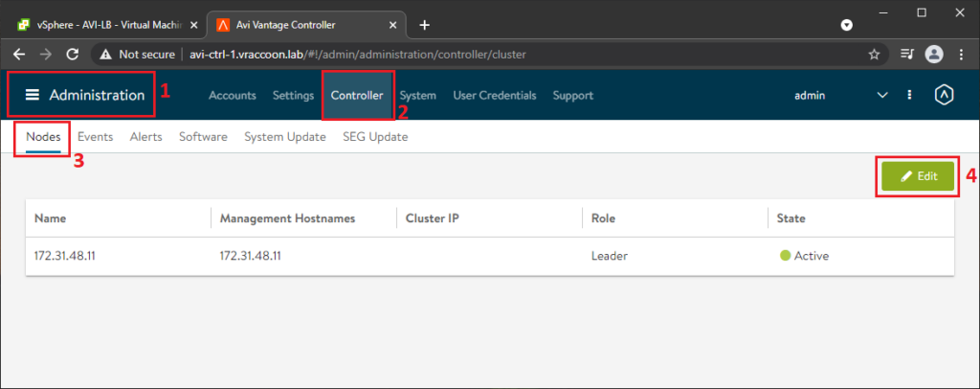The image size is (980, 389).
Task: Expand the admin user dropdown chevron
Action: click(882, 96)
